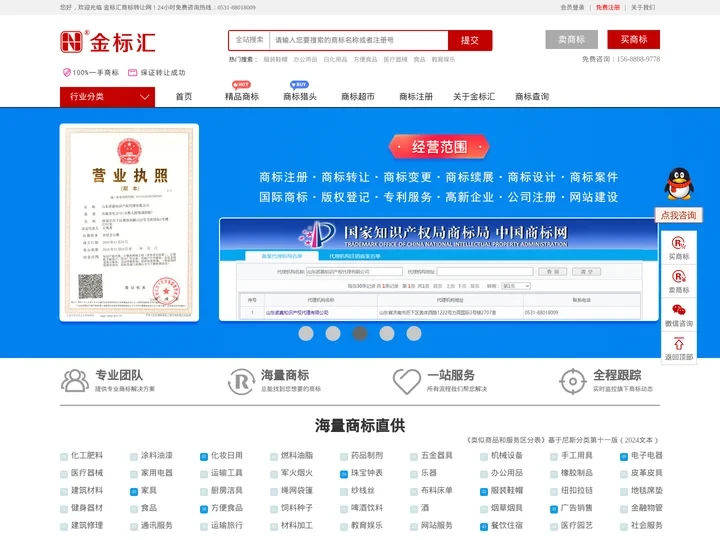720x540 pixels.
Task: Open 商标注册 navigation item
Action: coord(416,96)
